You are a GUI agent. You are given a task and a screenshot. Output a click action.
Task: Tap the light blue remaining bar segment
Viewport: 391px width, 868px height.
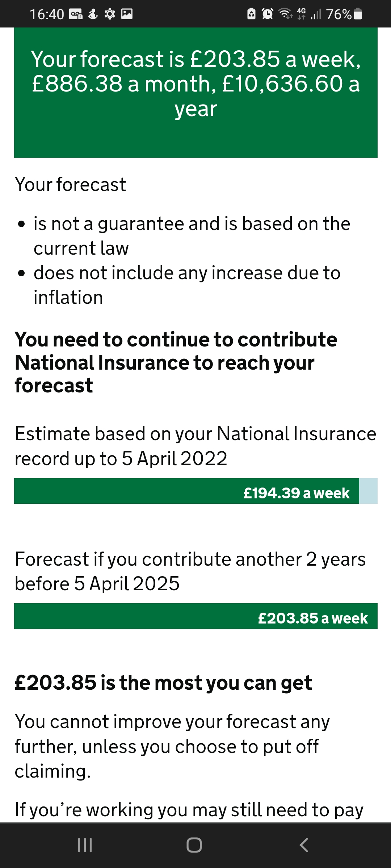click(x=368, y=491)
